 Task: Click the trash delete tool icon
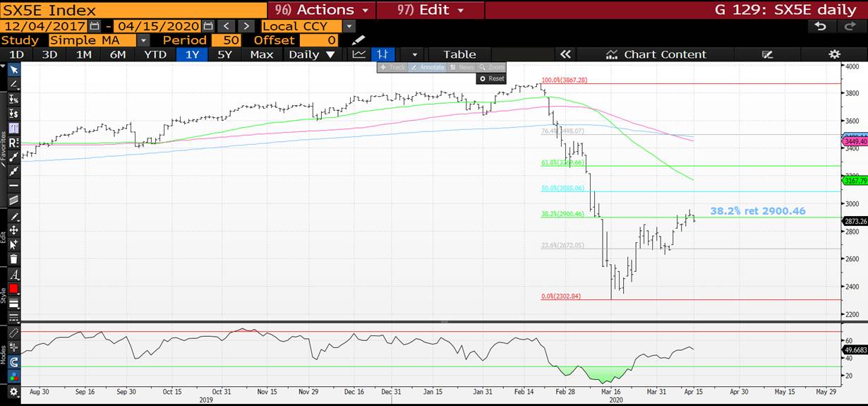(13, 259)
